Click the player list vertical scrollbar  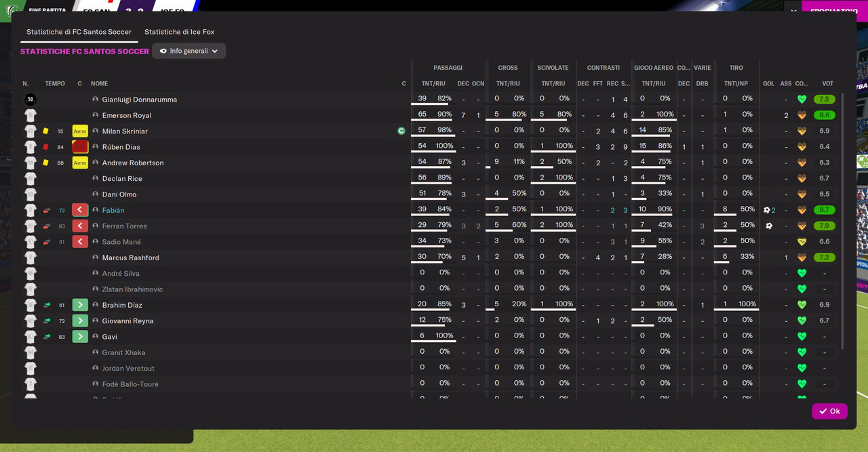click(x=843, y=222)
